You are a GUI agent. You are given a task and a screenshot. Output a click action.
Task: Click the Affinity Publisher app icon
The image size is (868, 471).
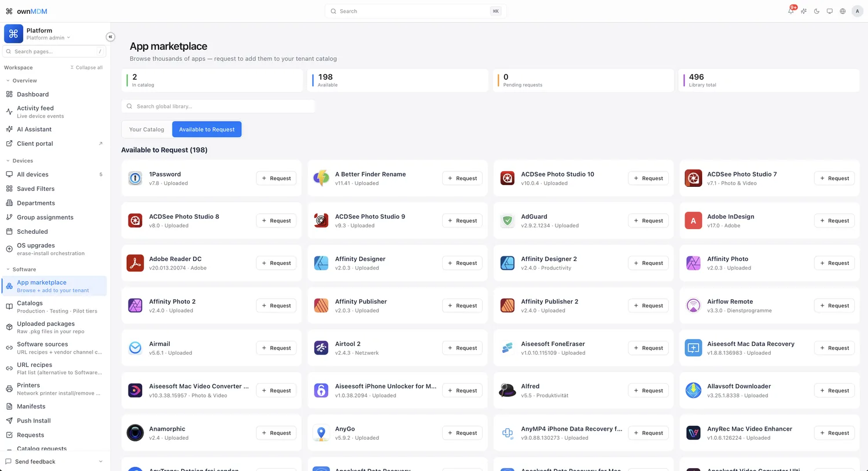321,306
